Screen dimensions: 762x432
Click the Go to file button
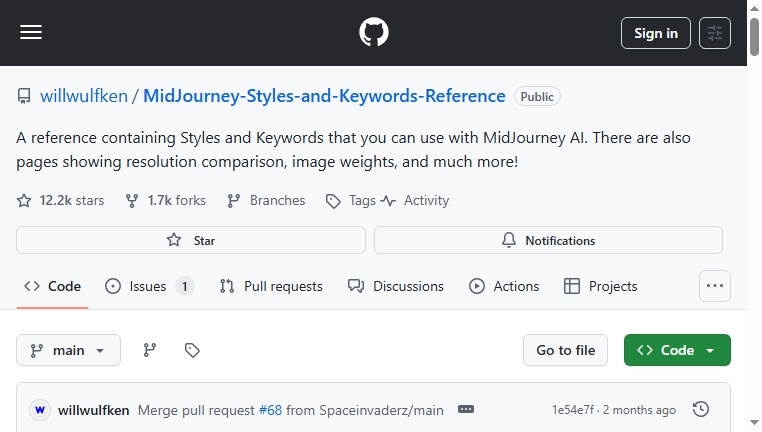click(x=565, y=350)
